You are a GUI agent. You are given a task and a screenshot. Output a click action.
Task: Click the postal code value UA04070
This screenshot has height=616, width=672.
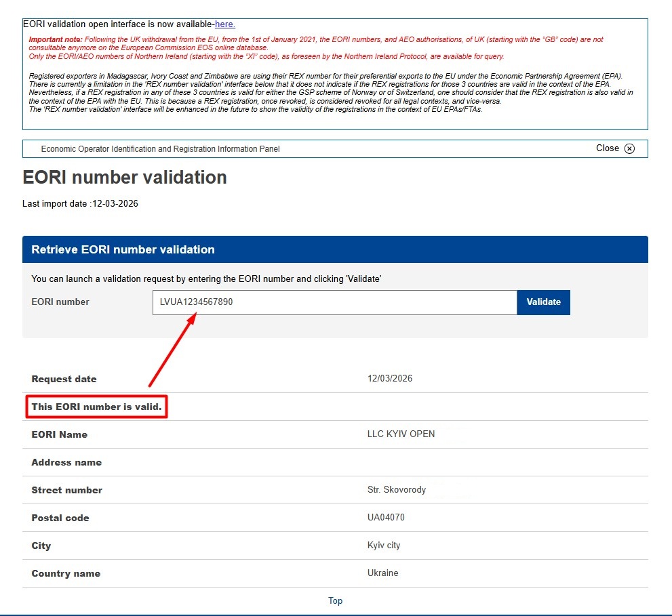(386, 518)
